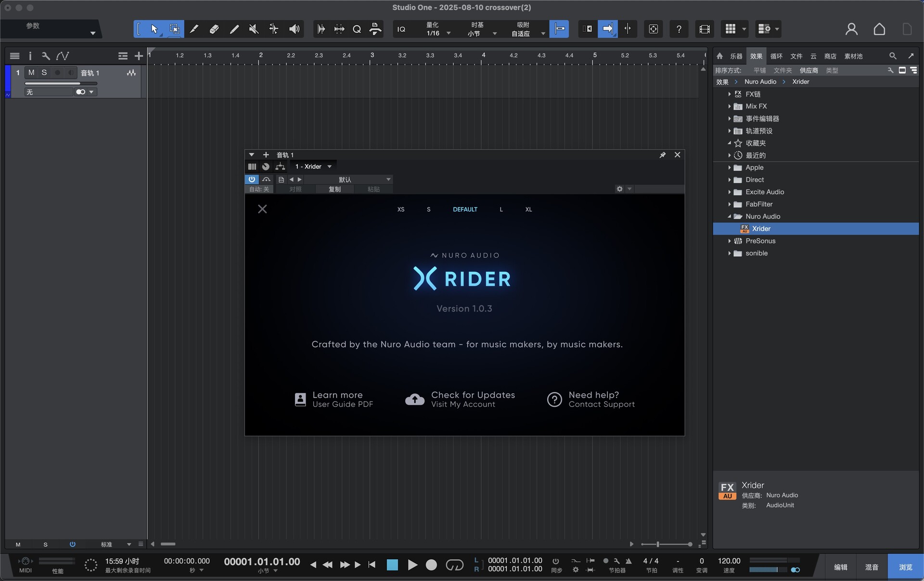924x581 pixels.
Task: Switch to the 乐器 browser tab
Action: click(x=736, y=56)
